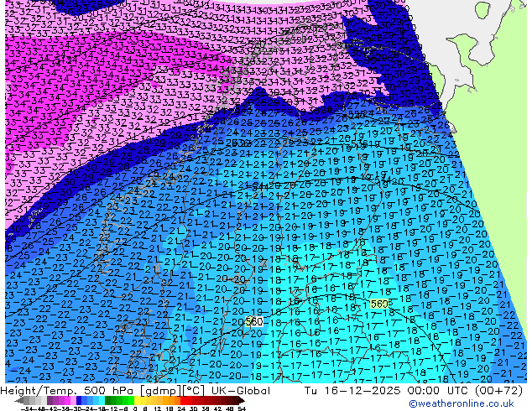Click the white-boxed 560 contour label

pyautogui.click(x=254, y=321)
